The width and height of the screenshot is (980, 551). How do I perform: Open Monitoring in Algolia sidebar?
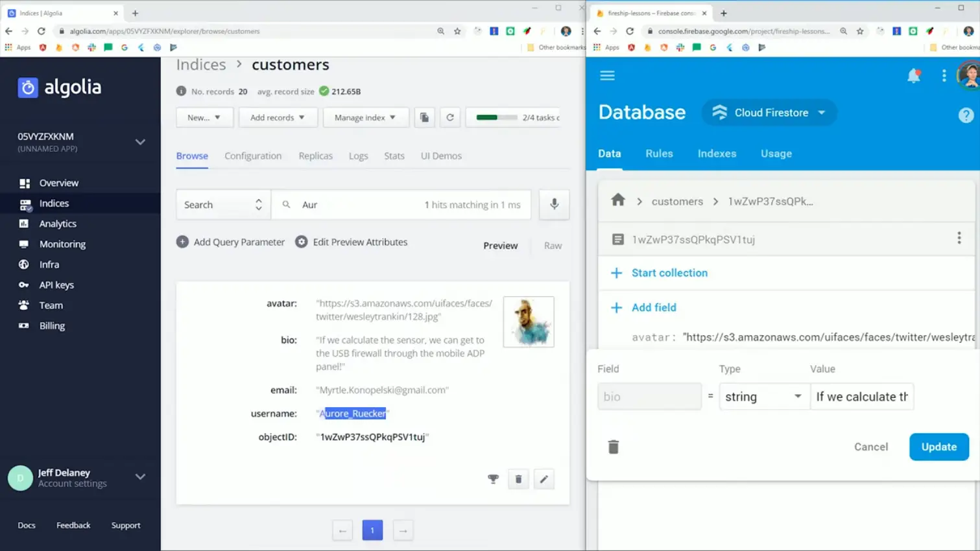click(x=62, y=244)
